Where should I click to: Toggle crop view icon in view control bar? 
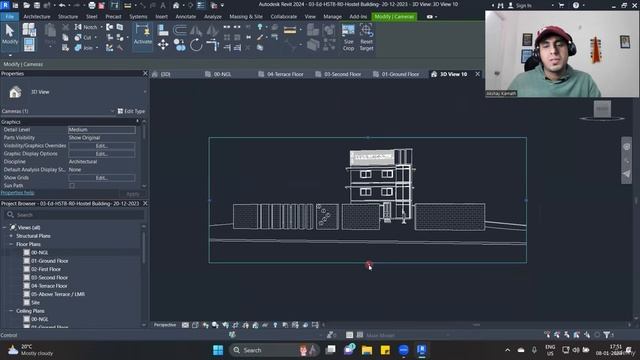(x=236, y=325)
